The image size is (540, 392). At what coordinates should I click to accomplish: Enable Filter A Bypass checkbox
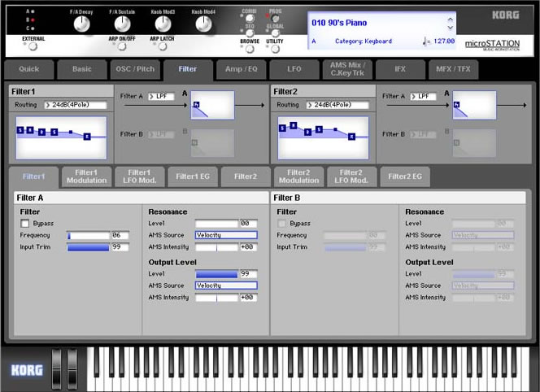pyautogui.click(x=24, y=224)
